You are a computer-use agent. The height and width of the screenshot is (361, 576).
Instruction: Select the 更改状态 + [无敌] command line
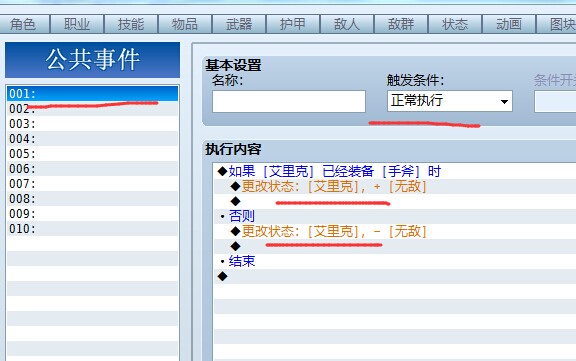tap(395, 187)
